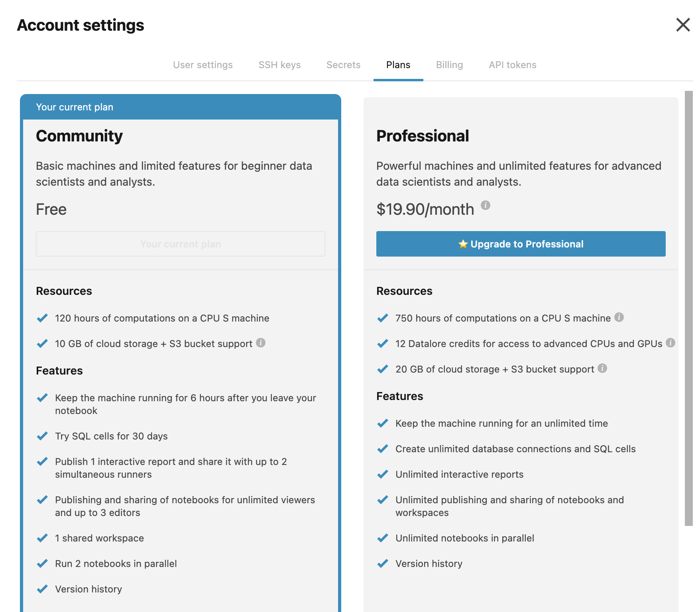This screenshot has width=700, height=612.
Task: Click info icon beside 10 GB cloud storage
Action: pyautogui.click(x=261, y=343)
